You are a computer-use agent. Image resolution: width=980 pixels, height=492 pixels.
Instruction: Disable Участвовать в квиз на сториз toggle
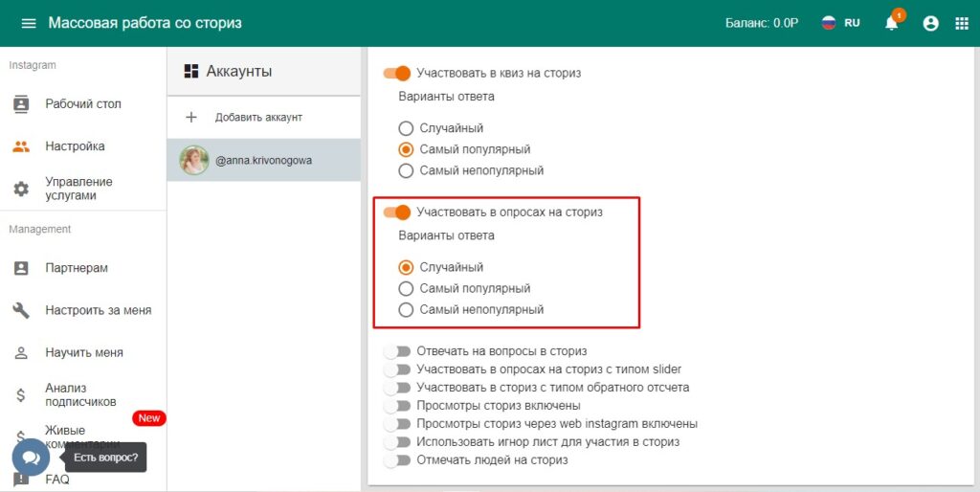[397, 73]
